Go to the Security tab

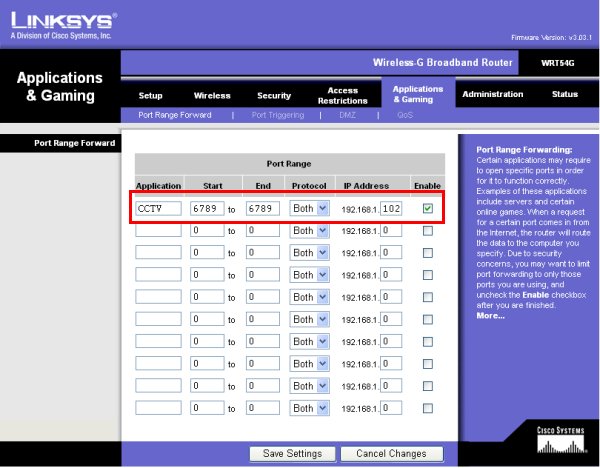pos(274,95)
